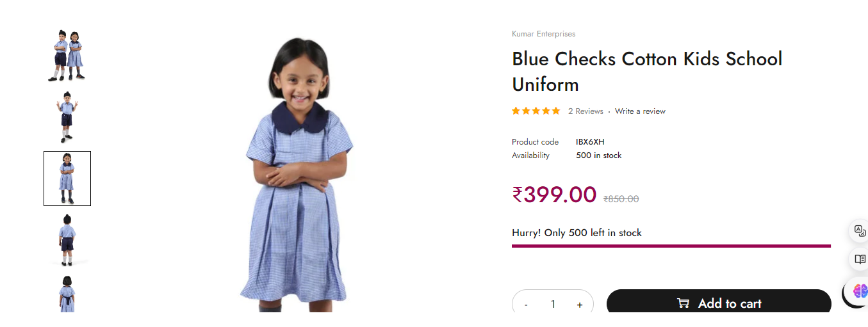Launch the colorful brain AI assistant icon

click(x=859, y=291)
